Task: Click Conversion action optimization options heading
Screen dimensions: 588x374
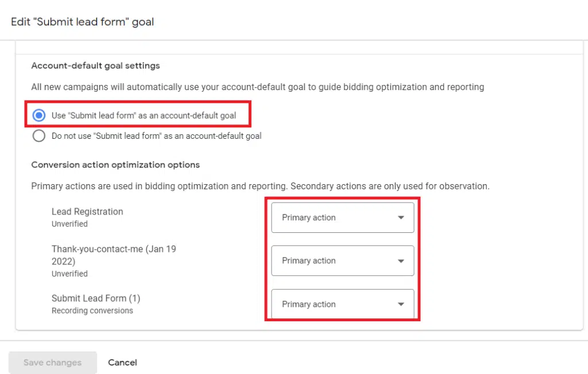Action: (115, 165)
